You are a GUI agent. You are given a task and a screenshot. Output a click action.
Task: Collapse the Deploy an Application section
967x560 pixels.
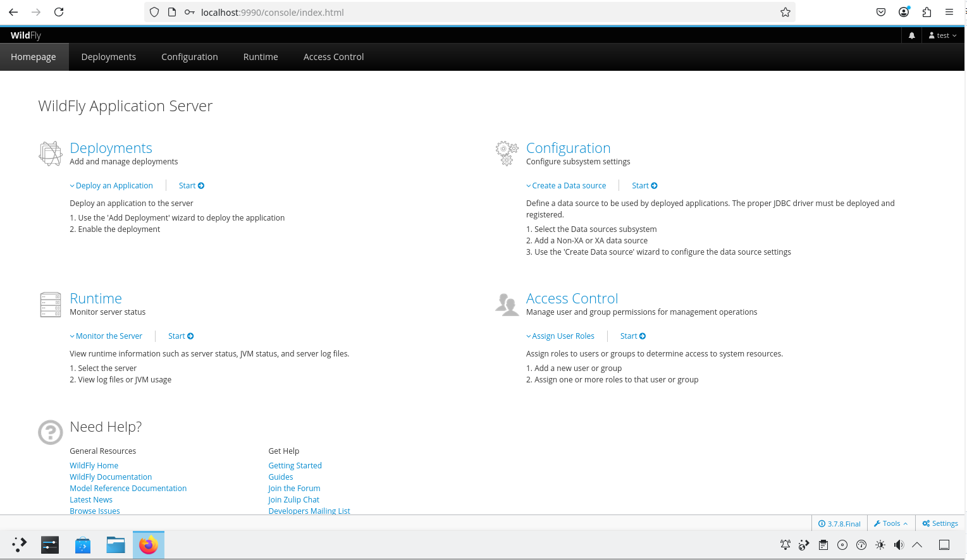pyautogui.click(x=111, y=186)
